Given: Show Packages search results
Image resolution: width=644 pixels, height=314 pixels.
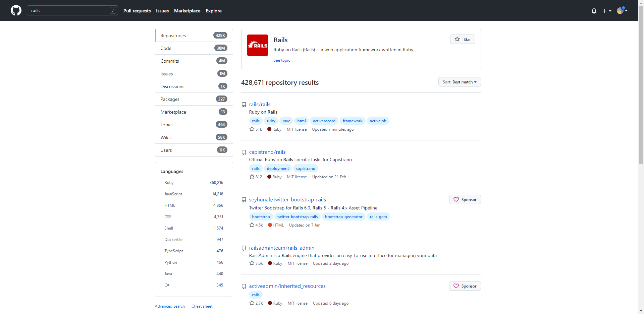Looking at the screenshot, I should point(194,99).
